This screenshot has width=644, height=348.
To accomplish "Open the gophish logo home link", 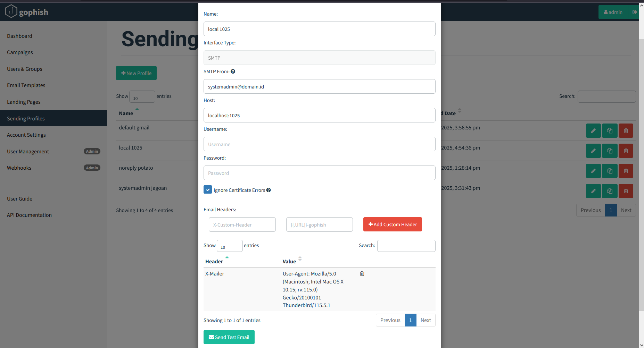I will tap(27, 11).
